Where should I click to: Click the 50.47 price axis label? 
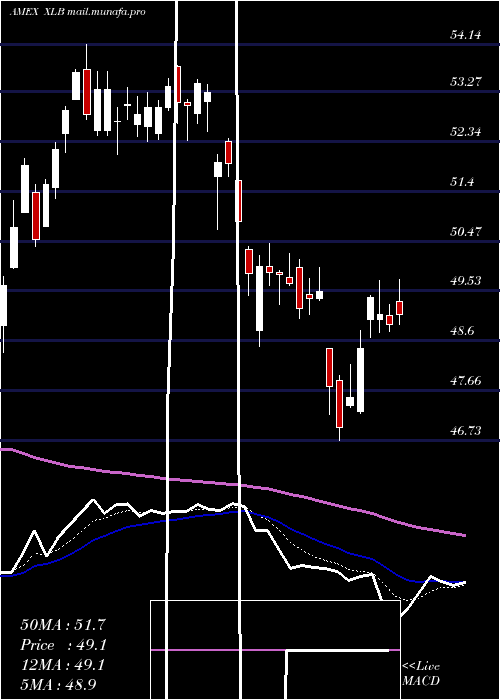coord(465,231)
